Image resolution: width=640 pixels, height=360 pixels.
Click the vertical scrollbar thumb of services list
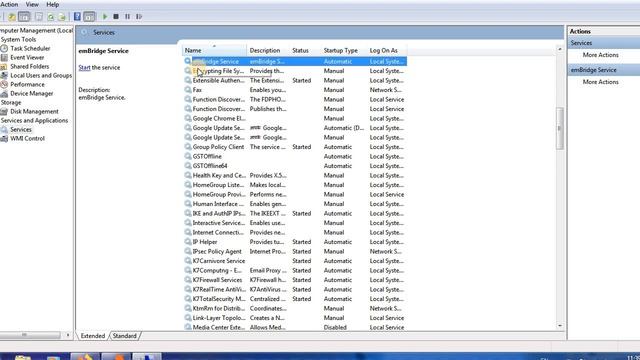560,128
